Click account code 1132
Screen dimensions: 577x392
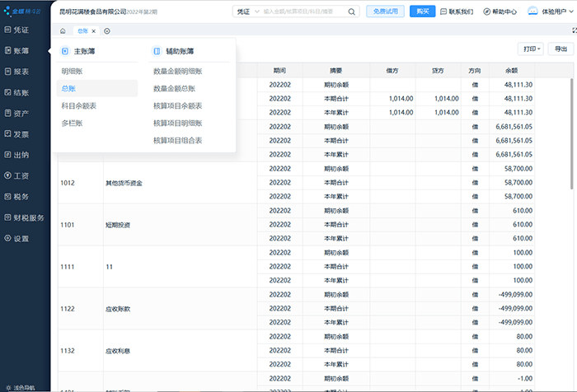68,351
